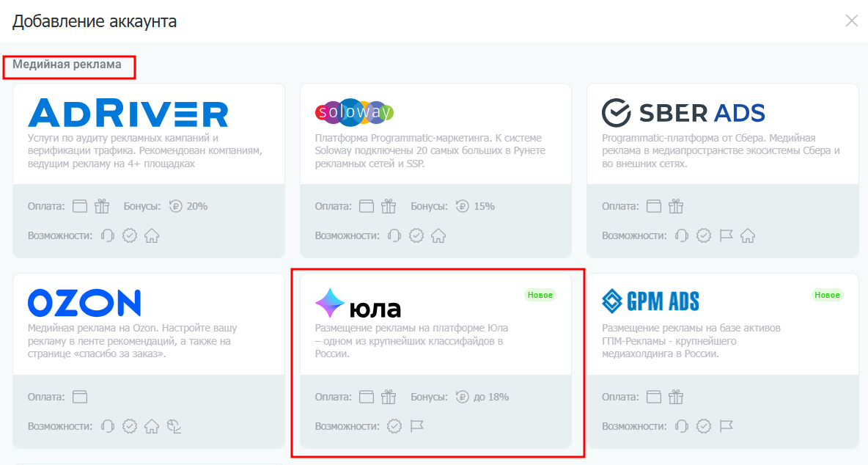
Task: Click the card payment icon in Sber Ads card
Action: coord(654,207)
